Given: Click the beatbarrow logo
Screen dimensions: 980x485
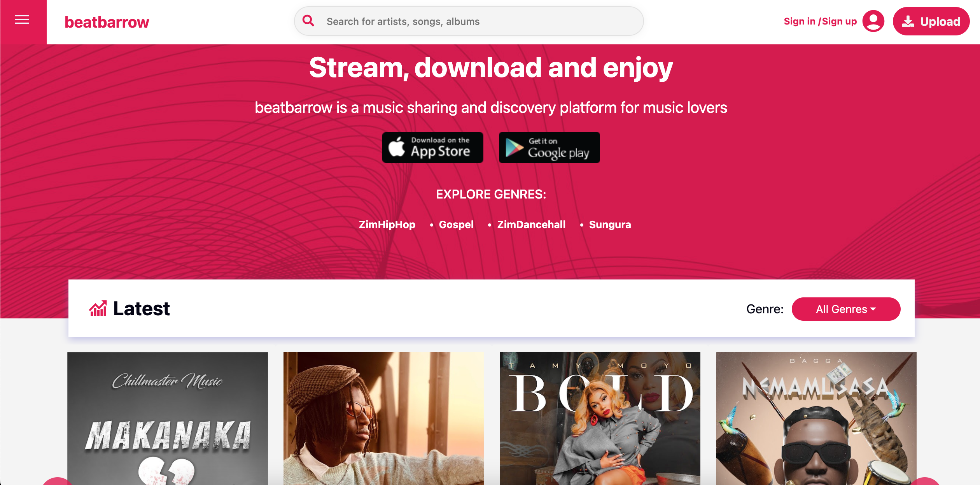Looking at the screenshot, I should (107, 22).
